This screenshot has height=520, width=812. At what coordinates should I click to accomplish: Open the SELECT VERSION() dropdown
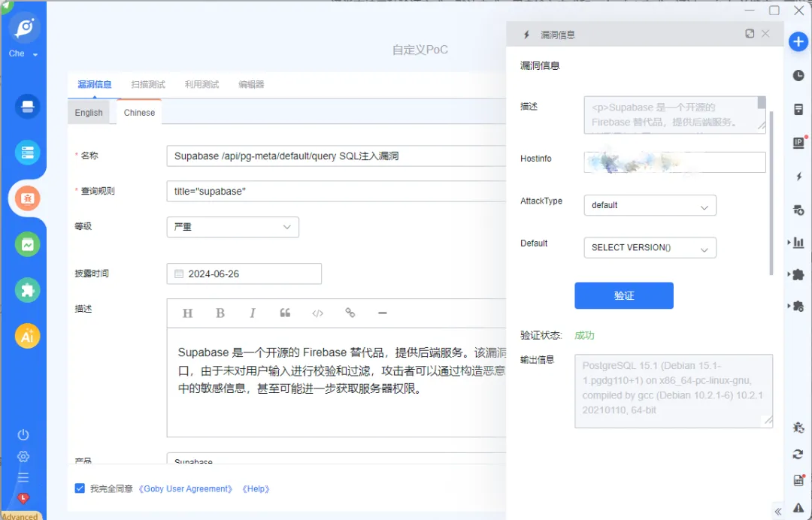tap(650, 248)
